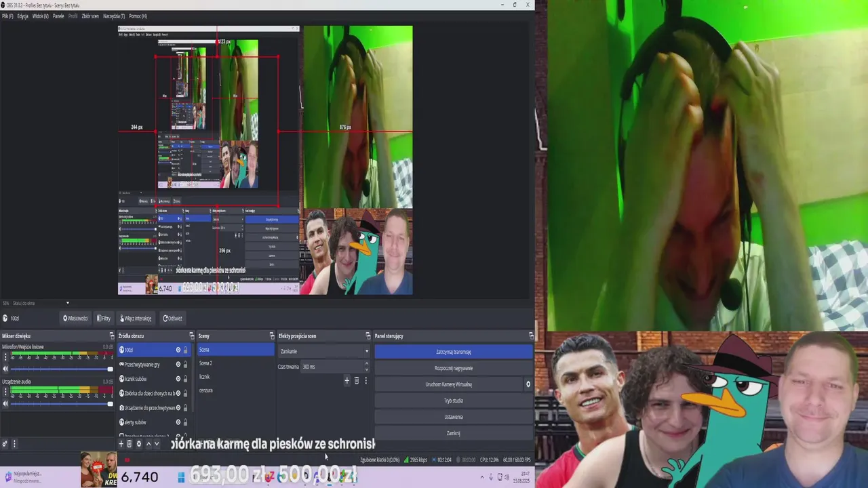The width and height of the screenshot is (868, 488).
Task: Toggle lock on Przechwytywanie gry source
Action: coord(186,365)
